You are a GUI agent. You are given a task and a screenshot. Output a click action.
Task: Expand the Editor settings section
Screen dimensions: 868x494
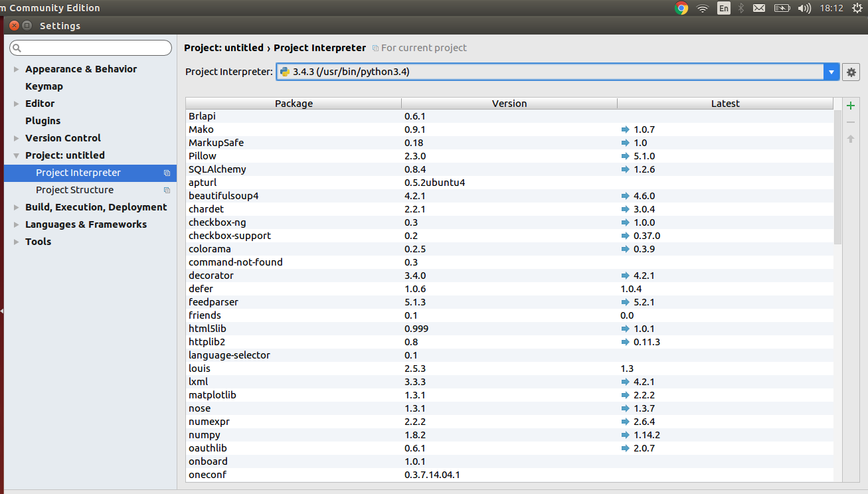(x=17, y=104)
